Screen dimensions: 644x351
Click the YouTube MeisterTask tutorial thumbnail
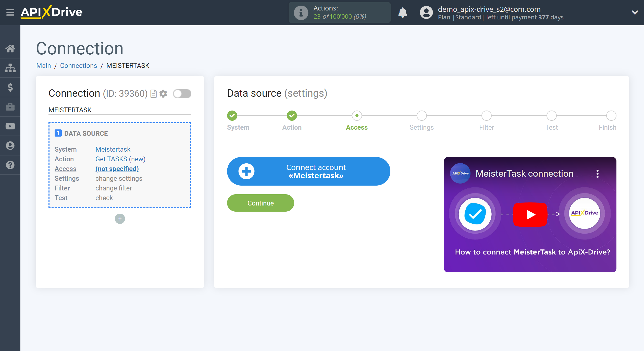pos(531,214)
